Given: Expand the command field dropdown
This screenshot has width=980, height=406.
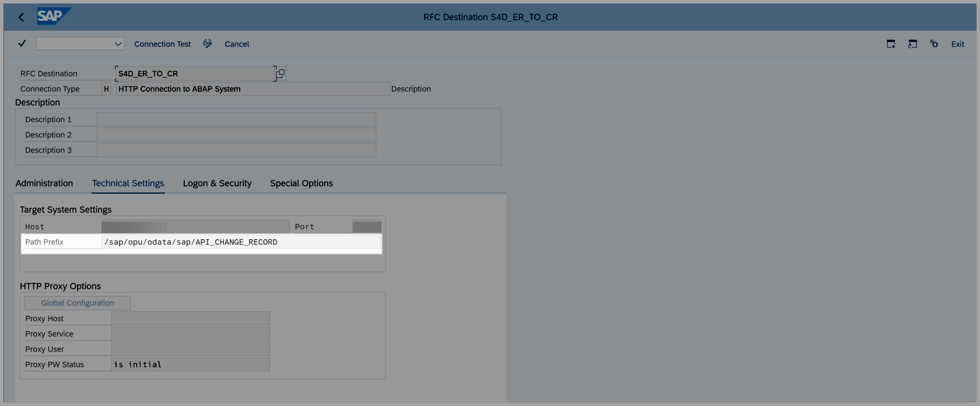Looking at the screenshot, I should tap(118, 44).
